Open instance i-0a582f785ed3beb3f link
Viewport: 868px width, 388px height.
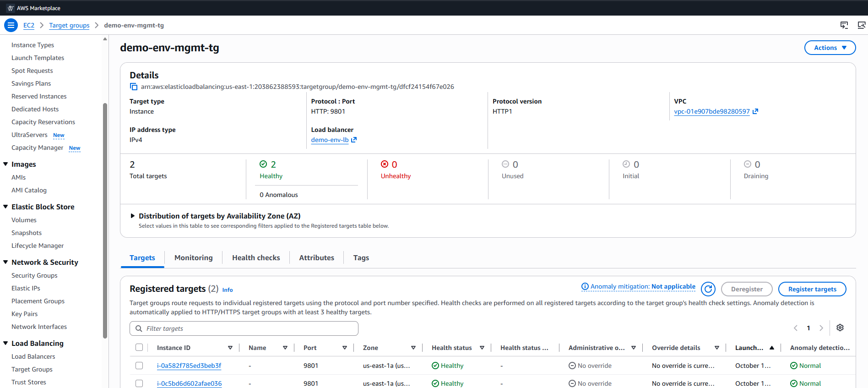(189, 366)
